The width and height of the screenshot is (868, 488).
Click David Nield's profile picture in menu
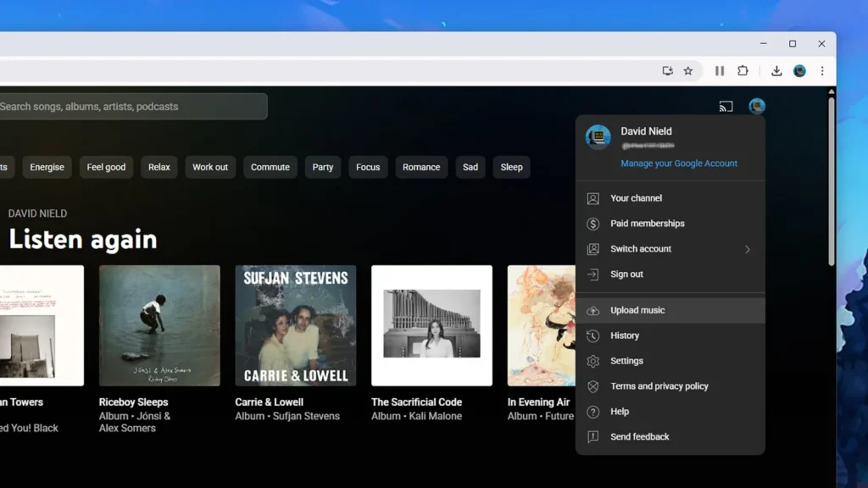pyautogui.click(x=598, y=137)
